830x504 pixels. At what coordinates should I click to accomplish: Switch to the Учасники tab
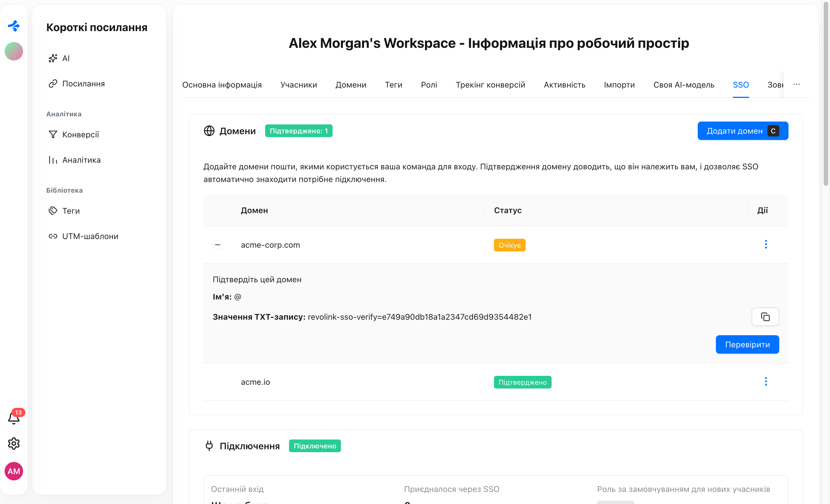[299, 85]
